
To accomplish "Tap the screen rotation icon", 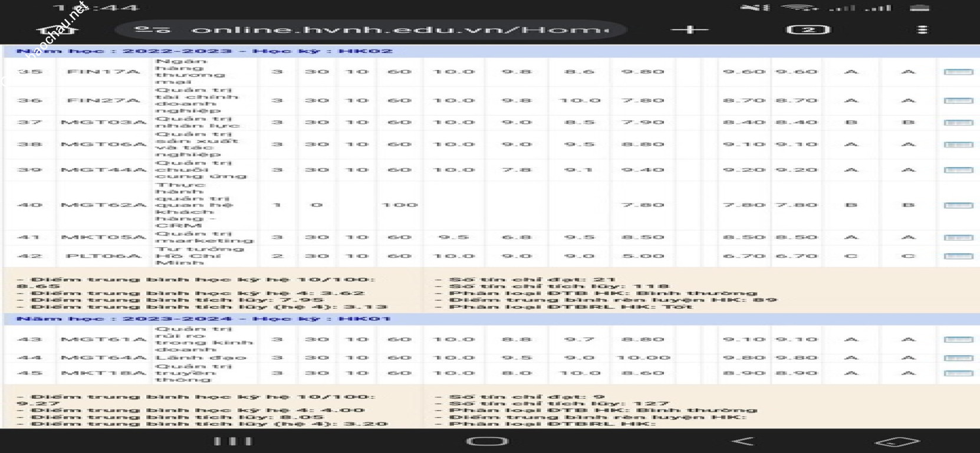I will click(x=897, y=441).
